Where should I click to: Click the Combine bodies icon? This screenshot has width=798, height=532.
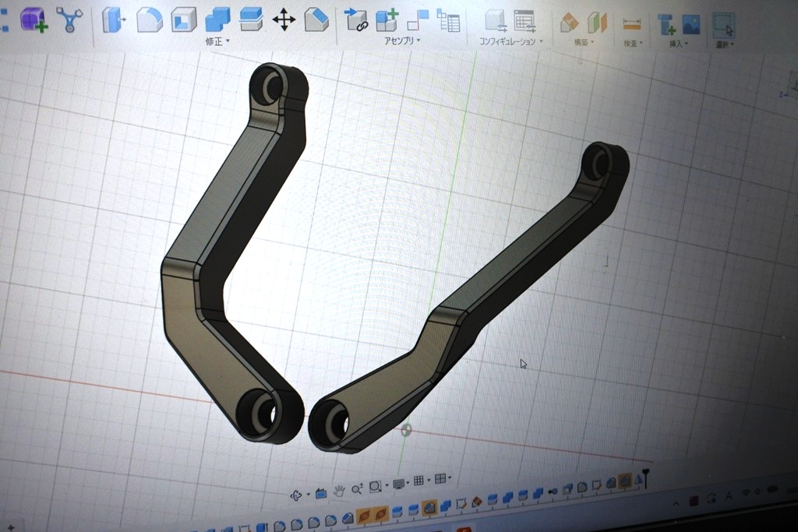coord(217,19)
